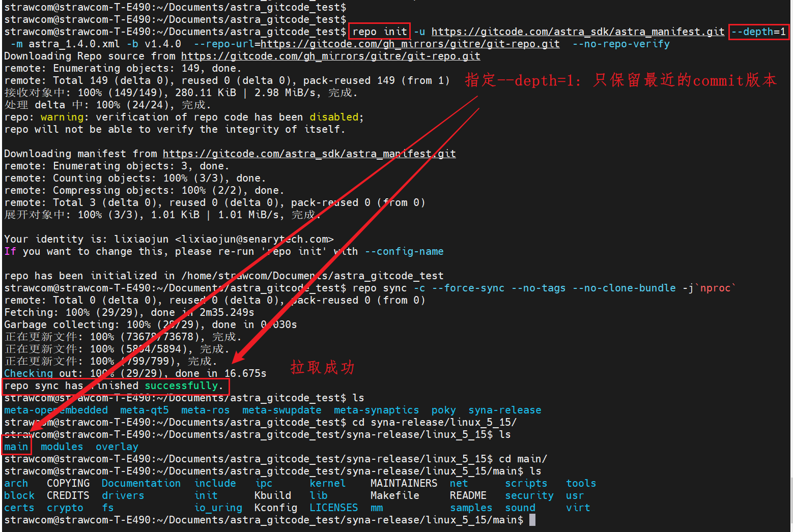The width and height of the screenshot is (793, 532).
Task: Select the poky directory name
Action: click(443, 410)
